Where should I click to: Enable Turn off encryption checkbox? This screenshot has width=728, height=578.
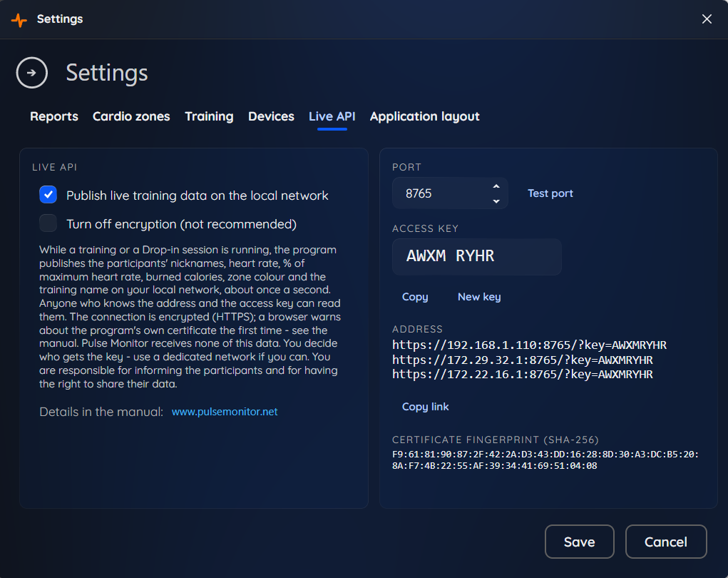coord(48,223)
